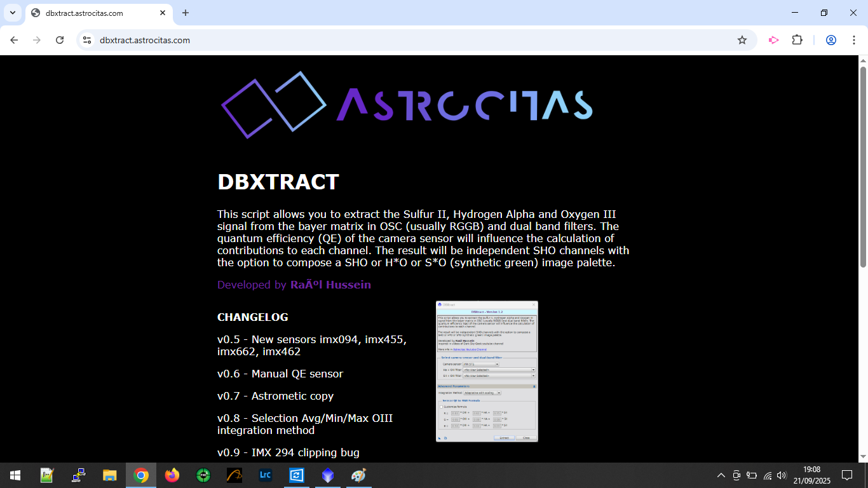Launch Firefox from the taskbar
This screenshot has width=868, height=488.
172,475
